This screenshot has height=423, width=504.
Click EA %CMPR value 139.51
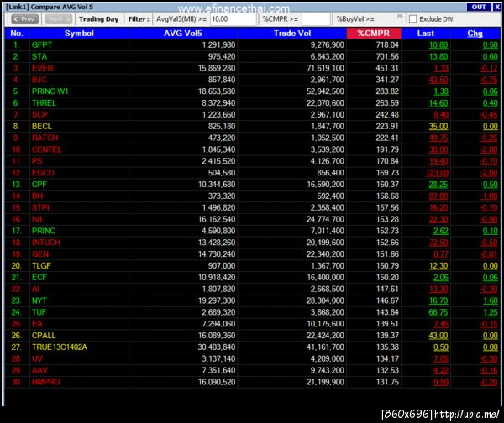pyautogui.click(x=387, y=324)
